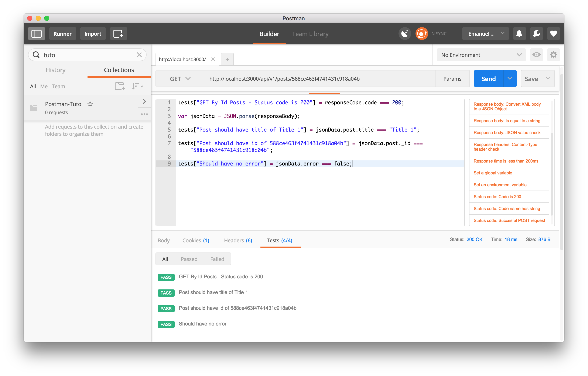Click the interceptor satellite icon
This screenshot has height=376, width=588.
click(405, 34)
